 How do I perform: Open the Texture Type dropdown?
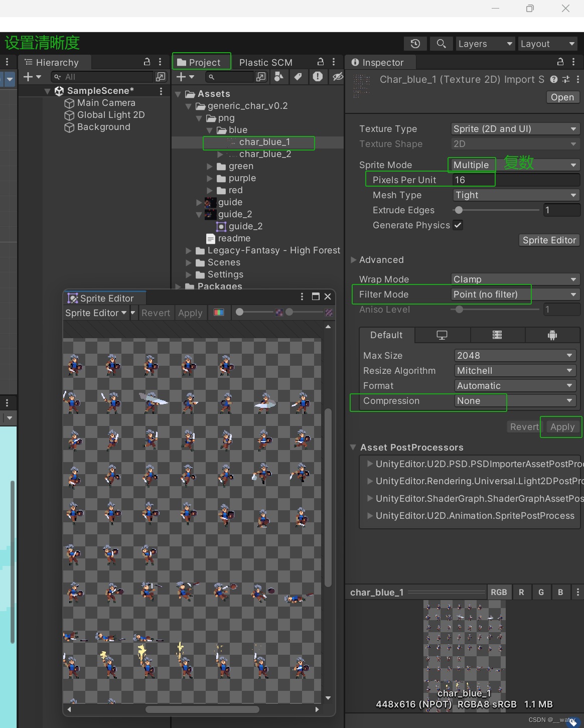tap(515, 129)
